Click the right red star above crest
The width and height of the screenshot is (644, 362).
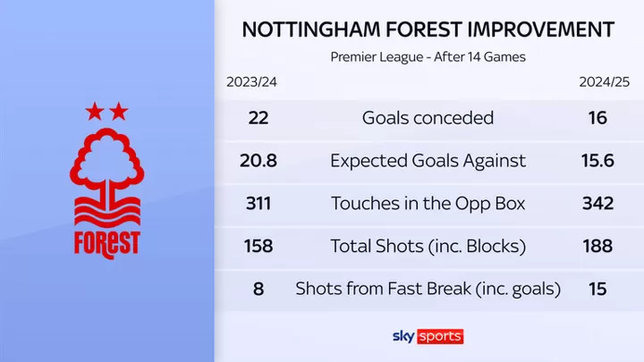[x=119, y=111]
